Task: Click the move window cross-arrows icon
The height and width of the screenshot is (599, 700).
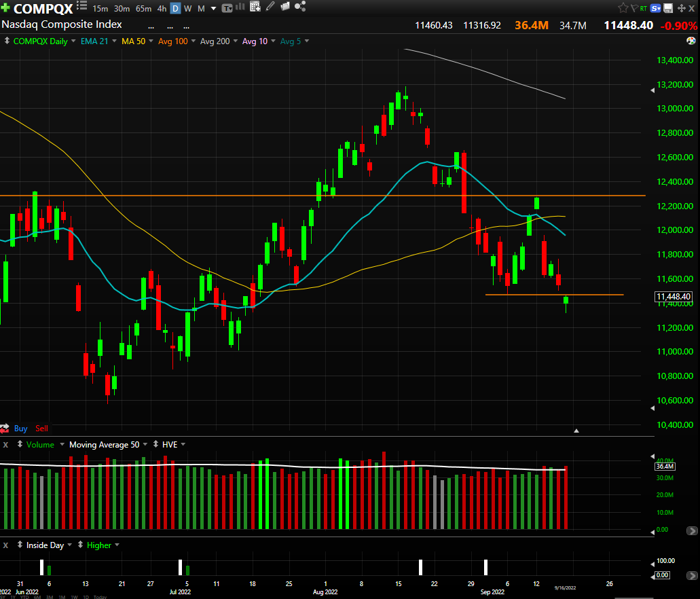Action: click(681, 8)
